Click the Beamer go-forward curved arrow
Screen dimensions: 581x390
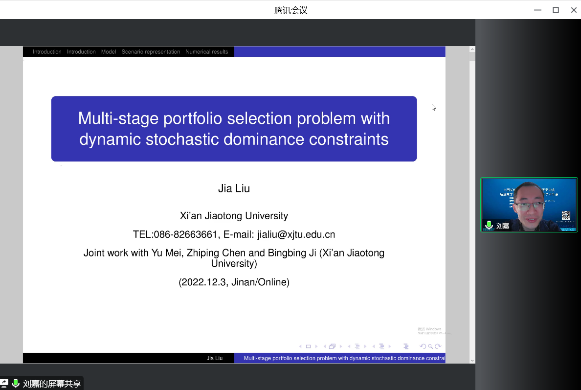click(x=438, y=347)
